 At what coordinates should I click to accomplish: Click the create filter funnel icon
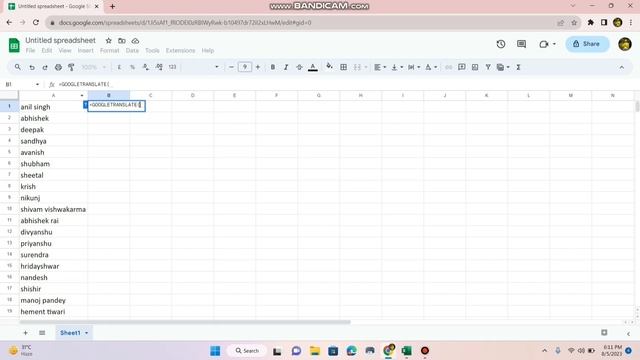coord(488,67)
